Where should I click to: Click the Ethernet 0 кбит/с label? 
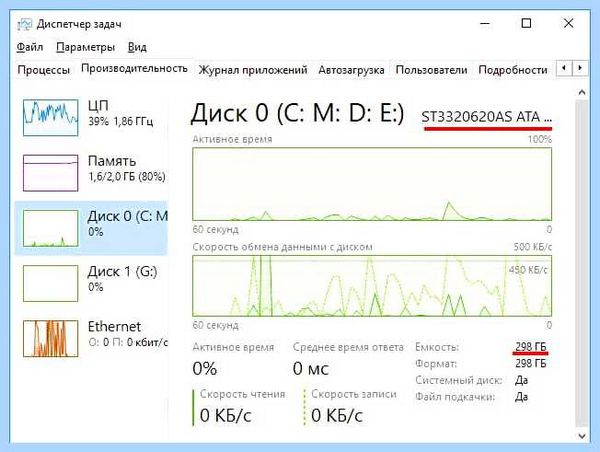click(x=128, y=335)
